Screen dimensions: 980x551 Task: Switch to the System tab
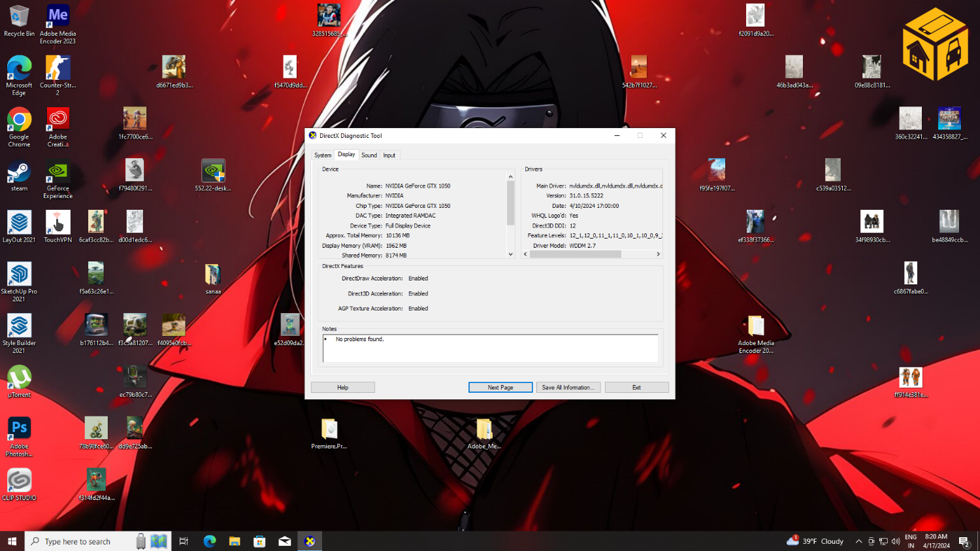coord(323,156)
